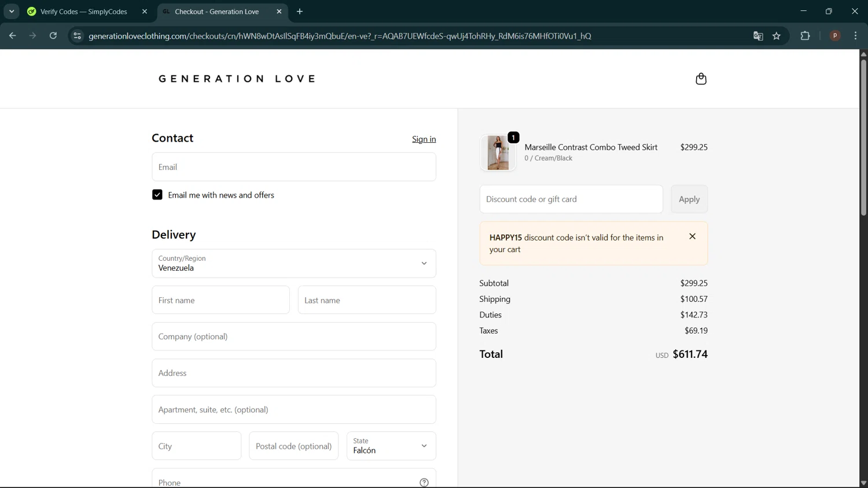Restore down the browser window
Viewport: 868px width, 488px height.
829,12
